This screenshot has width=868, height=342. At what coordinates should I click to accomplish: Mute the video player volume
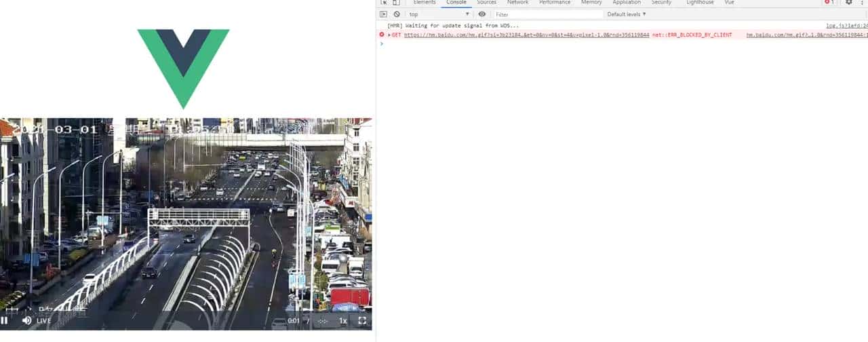tap(27, 320)
